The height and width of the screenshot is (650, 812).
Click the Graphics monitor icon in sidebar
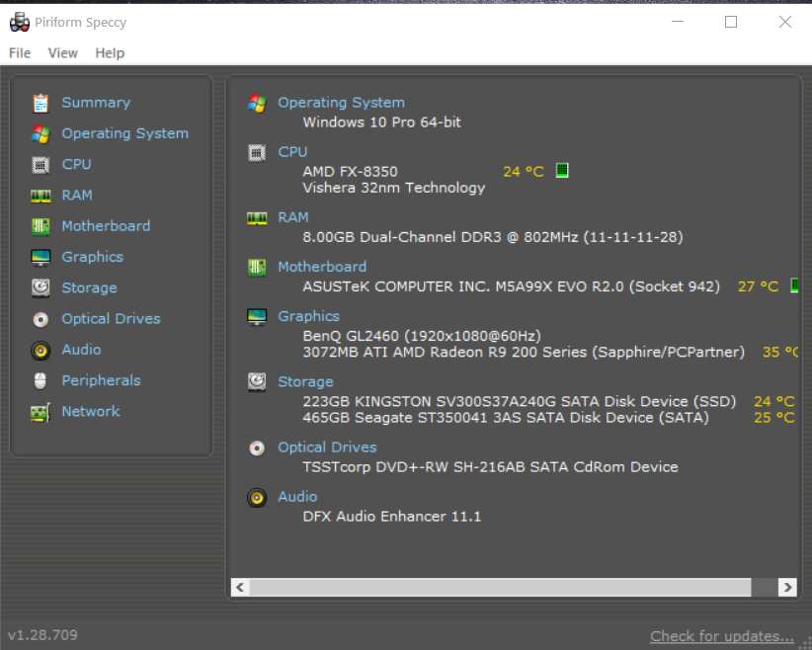(41, 258)
